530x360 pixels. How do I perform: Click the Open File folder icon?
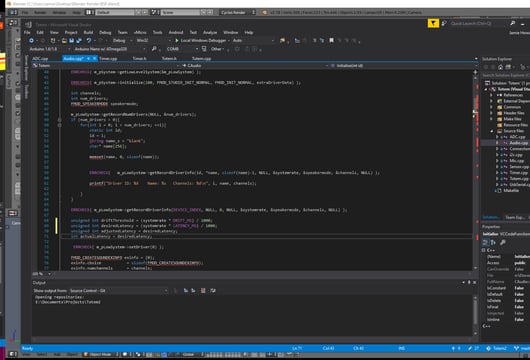pos(64,41)
